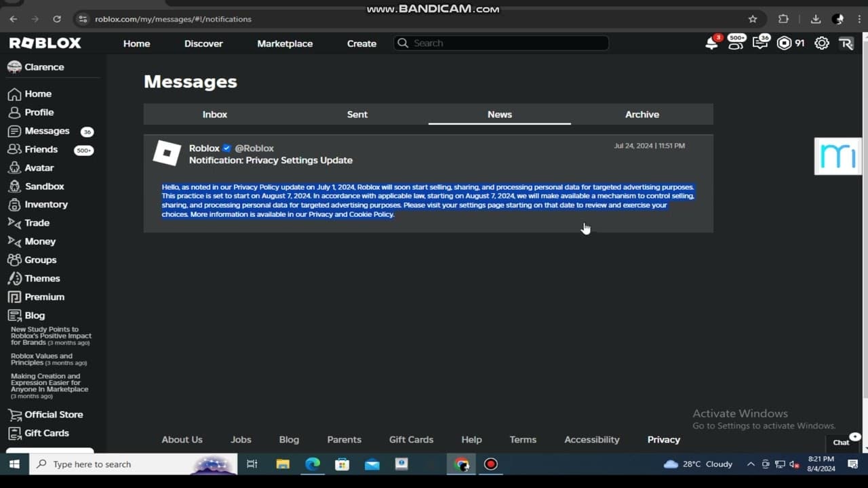The height and width of the screenshot is (488, 868).
Task: Click the Roblox logo in the header
Action: 45,43
